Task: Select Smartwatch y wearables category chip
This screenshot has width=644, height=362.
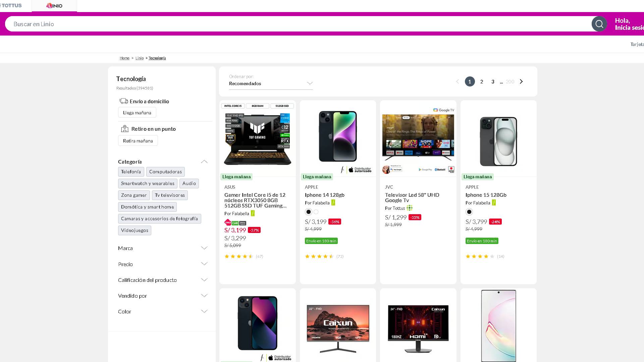Action: (148, 183)
